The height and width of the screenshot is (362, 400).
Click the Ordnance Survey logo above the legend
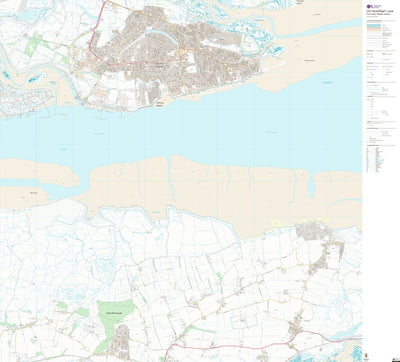pyautogui.click(x=374, y=6)
